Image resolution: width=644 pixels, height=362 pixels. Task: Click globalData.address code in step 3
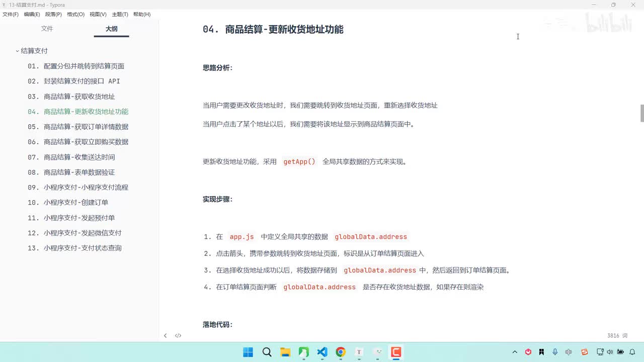[x=380, y=270]
